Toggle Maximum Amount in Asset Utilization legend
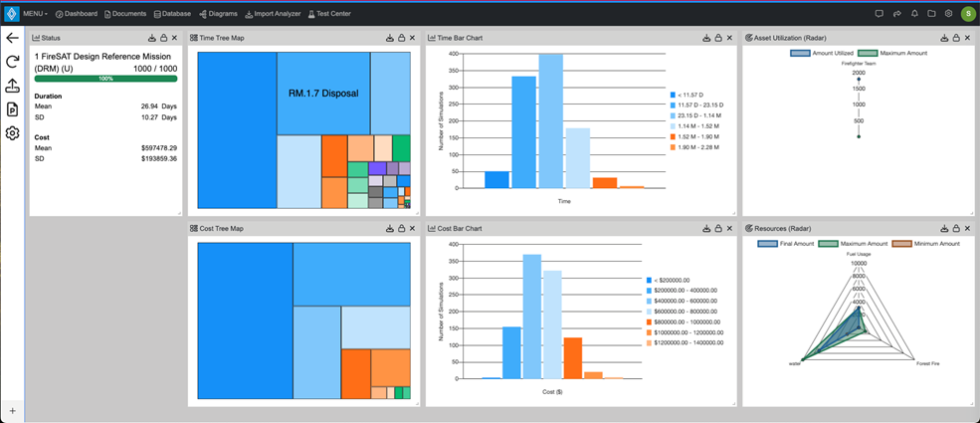 pos(893,53)
